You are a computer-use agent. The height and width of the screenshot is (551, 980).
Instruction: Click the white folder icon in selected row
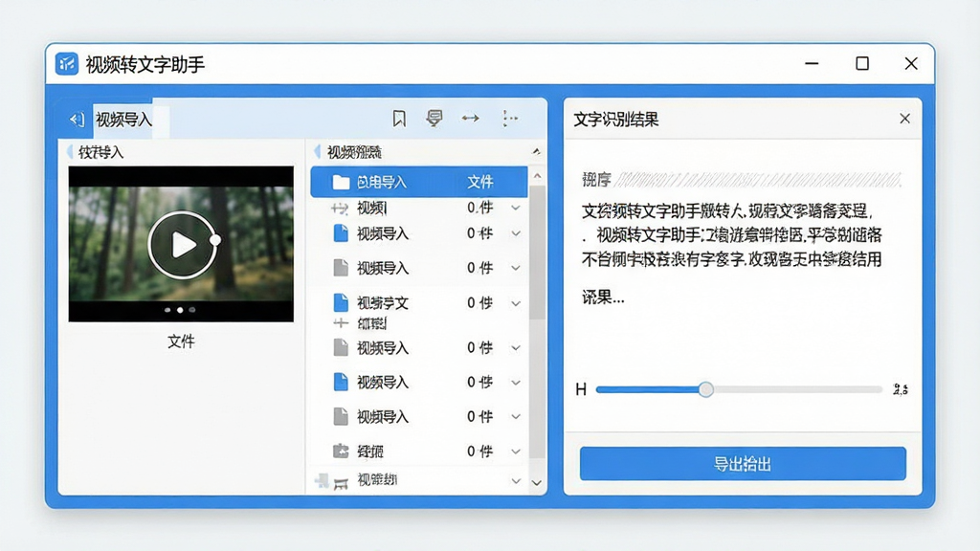coord(341,182)
